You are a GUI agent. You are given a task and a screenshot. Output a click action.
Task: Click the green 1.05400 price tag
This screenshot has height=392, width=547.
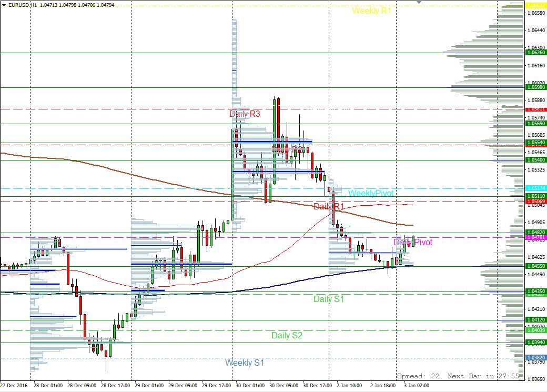coord(536,160)
